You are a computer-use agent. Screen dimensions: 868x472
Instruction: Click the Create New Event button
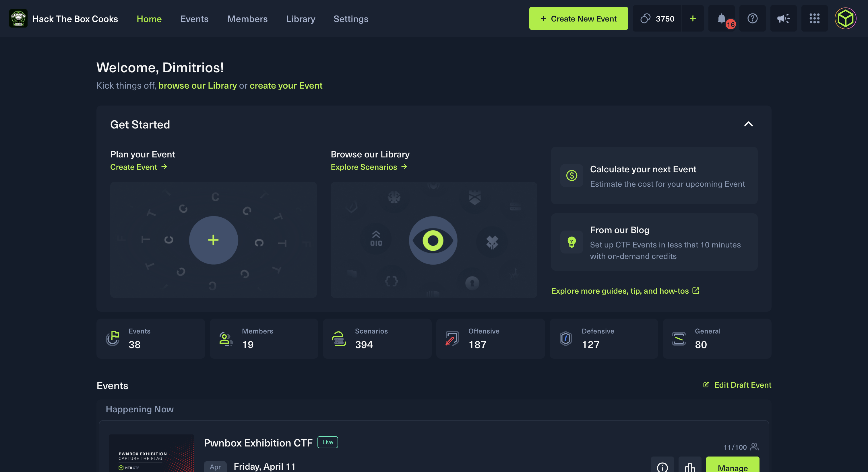(579, 19)
